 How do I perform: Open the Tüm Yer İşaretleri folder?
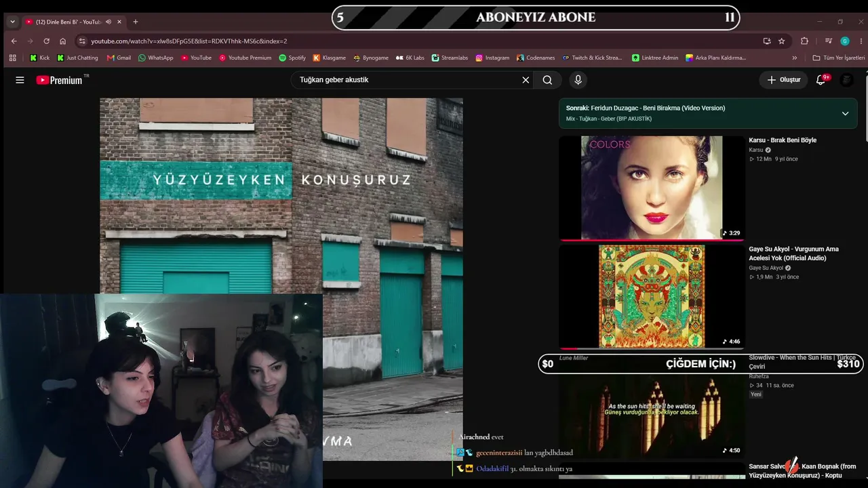coord(838,58)
